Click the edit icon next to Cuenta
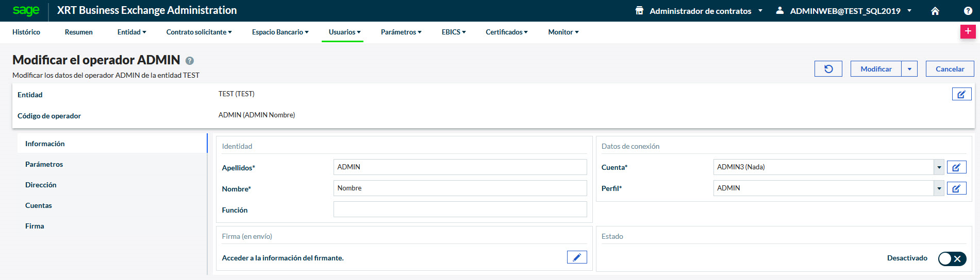This screenshot has width=980, height=280. (x=956, y=167)
